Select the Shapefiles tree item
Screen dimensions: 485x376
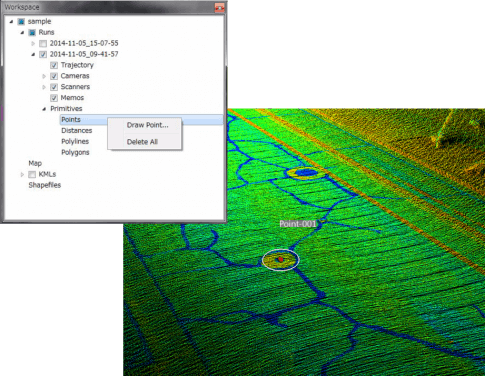(45, 185)
